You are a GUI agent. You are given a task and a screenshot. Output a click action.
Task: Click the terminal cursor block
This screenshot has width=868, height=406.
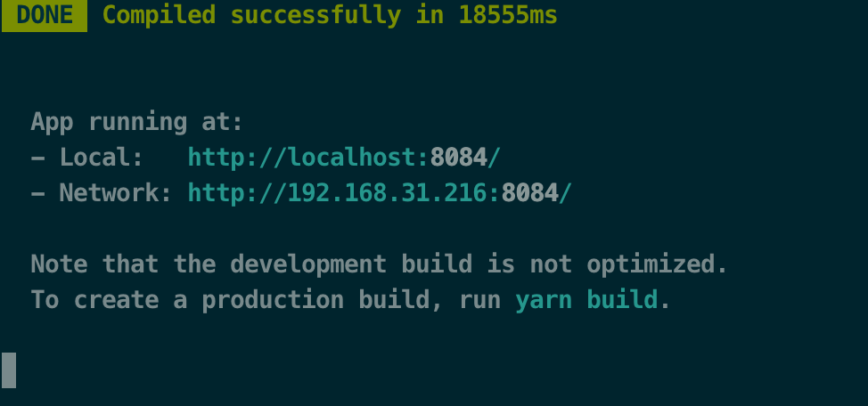click(x=9, y=370)
